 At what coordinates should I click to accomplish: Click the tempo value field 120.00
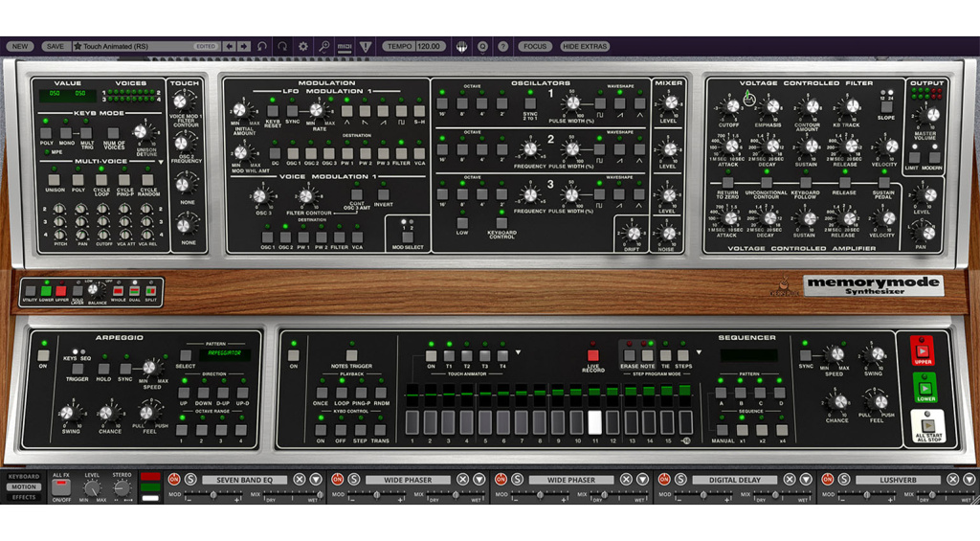[430, 46]
